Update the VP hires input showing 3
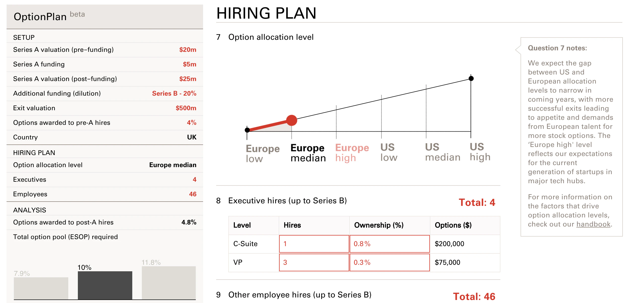The image size is (644, 303). click(x=314, y=262)
